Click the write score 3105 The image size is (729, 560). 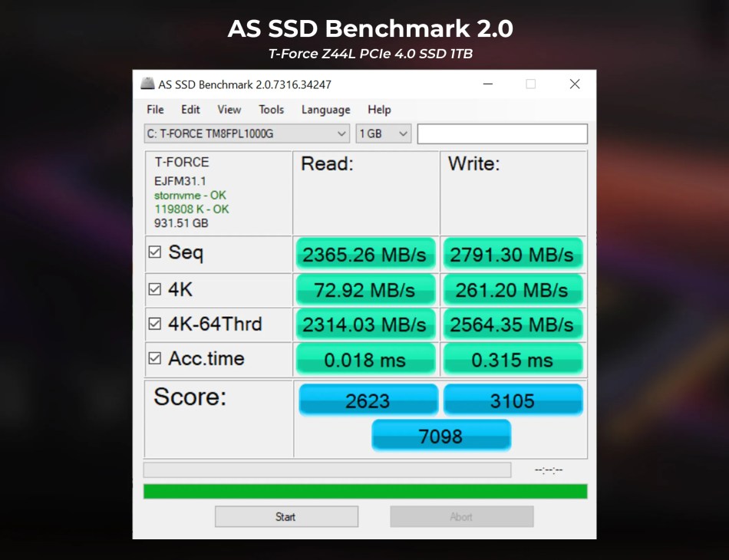pos(513,400)
